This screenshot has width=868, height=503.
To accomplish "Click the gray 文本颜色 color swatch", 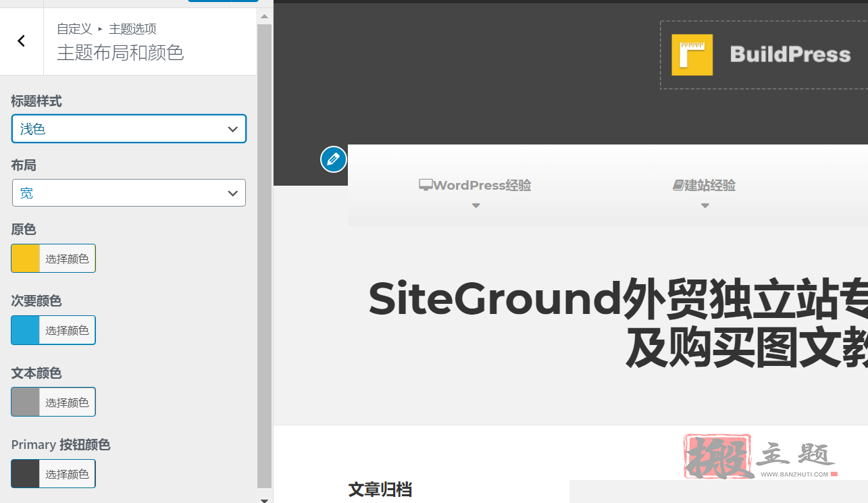I will [26, 402].
